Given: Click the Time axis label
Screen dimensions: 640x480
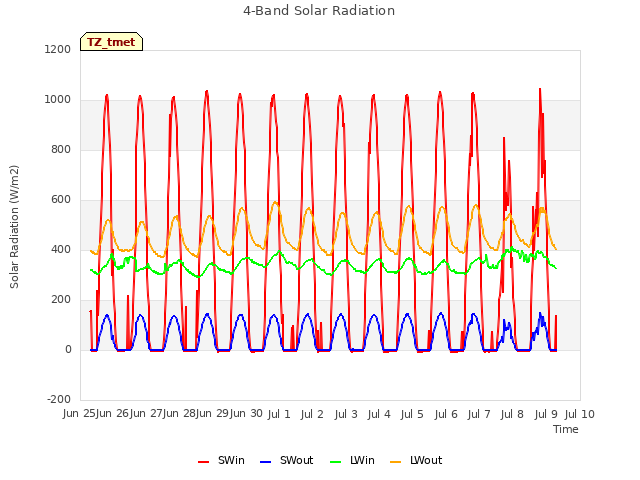Looking at the screenshot, I should pyautogui.click(x=566, y=429).
